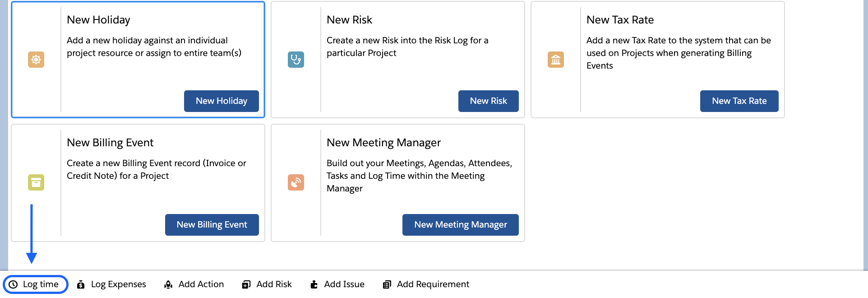Screen dimensions: 868x298
Task: Click the New Billing Event button
Action: pyautogui.click(x=212, y=224)
